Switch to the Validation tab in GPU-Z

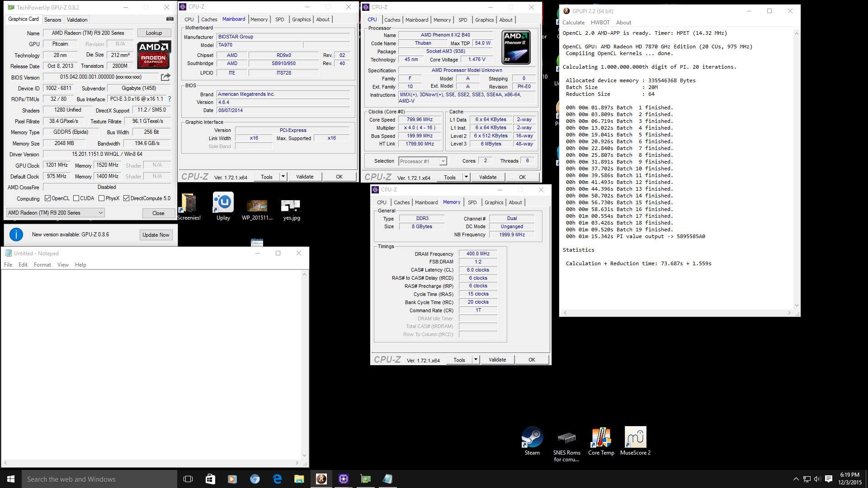pyautogui.click(x=77, y=20)
